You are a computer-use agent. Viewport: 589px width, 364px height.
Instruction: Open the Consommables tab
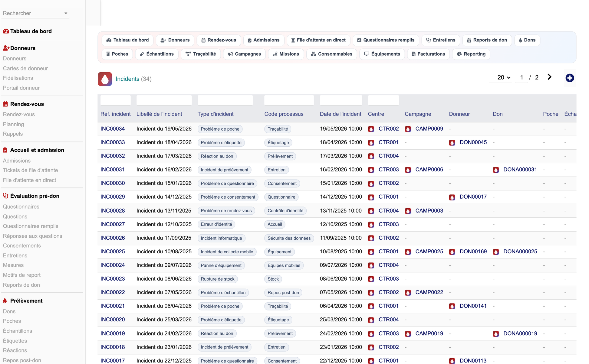[x=332, y=54]
